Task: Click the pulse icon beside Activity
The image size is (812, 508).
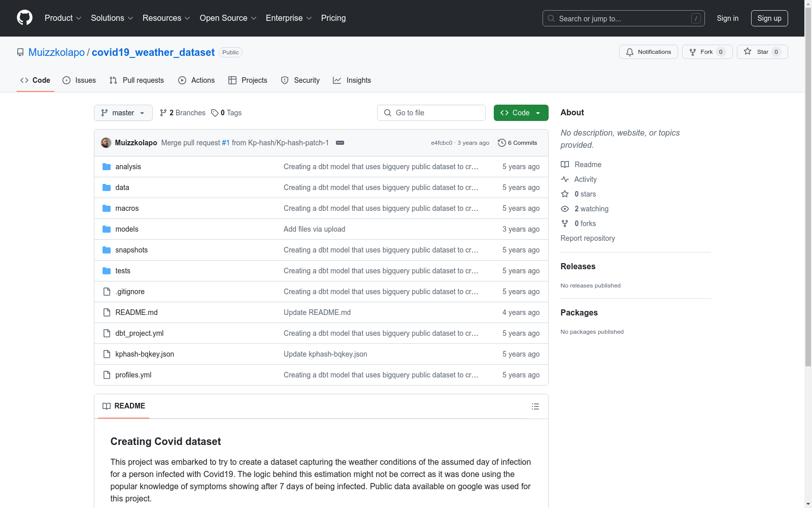Action: 565,179
